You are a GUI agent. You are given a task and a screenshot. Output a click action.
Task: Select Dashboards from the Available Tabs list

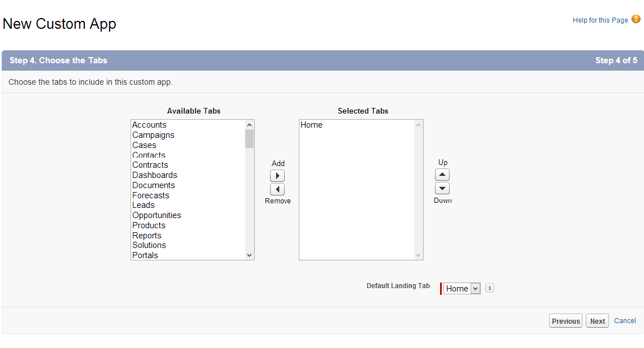[154, 175]
